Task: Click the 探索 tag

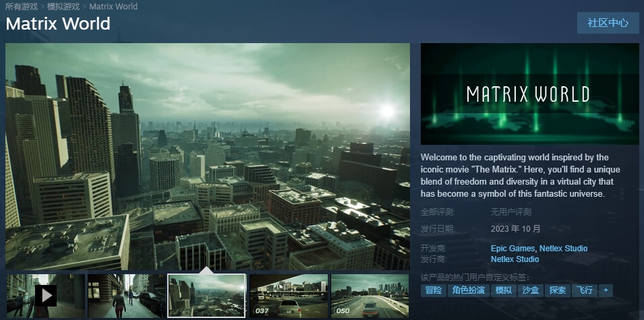Action: [x=557, y=290]
